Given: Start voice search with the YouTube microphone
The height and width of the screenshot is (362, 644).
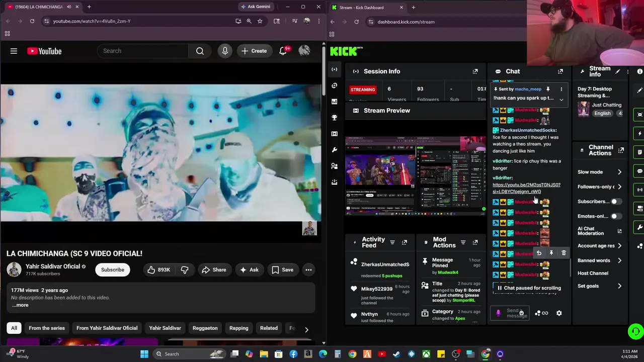Looking at the screenshot, I should [x=225, y=51].
